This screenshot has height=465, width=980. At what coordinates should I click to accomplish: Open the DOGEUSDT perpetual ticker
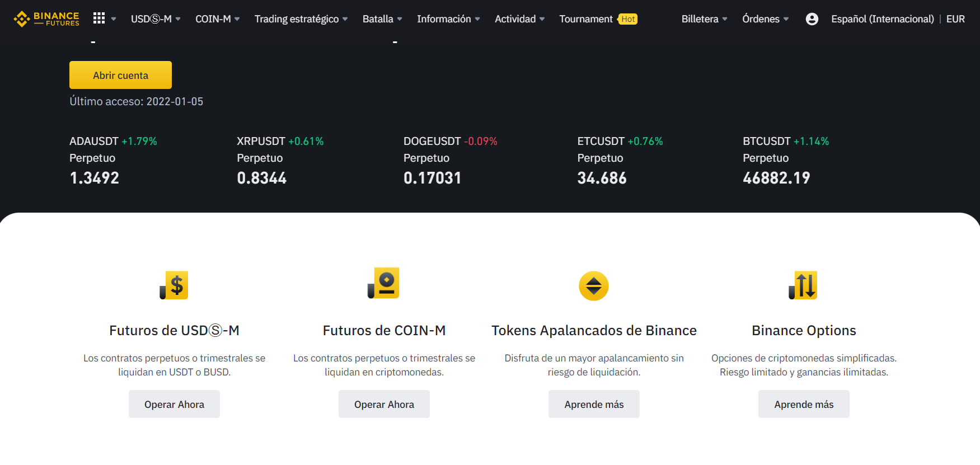tap(451, 160)
